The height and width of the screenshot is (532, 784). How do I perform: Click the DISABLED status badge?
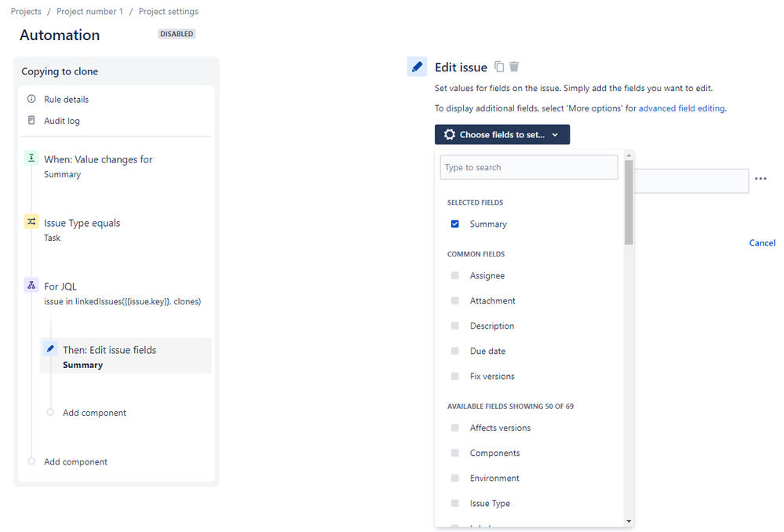pos(177,34)
